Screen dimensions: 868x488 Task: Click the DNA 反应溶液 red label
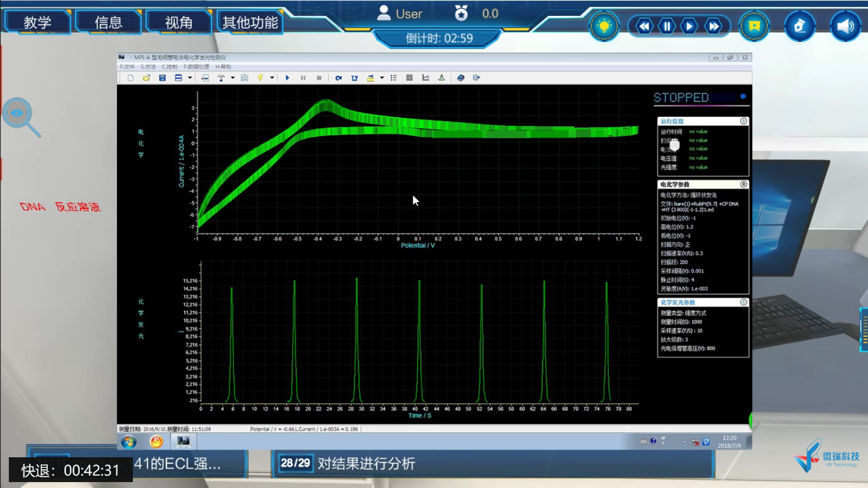click(x=60, y=207)
